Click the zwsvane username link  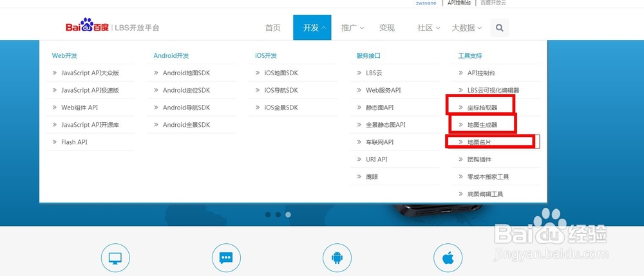coord(426,3)
